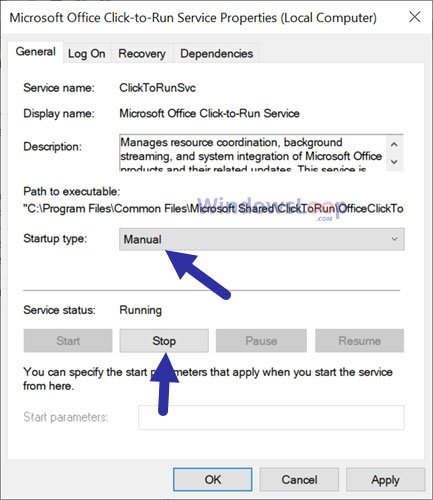Click the grayed-out Resume button
Screen dimensions: 433x500
pos(359,341)
